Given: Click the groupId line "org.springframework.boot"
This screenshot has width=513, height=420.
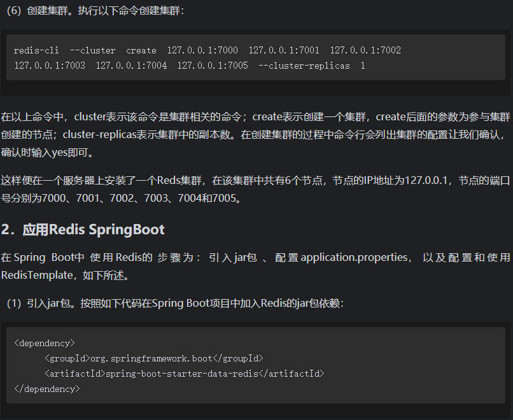Looking at the screenshot, I should coord(154,358).
